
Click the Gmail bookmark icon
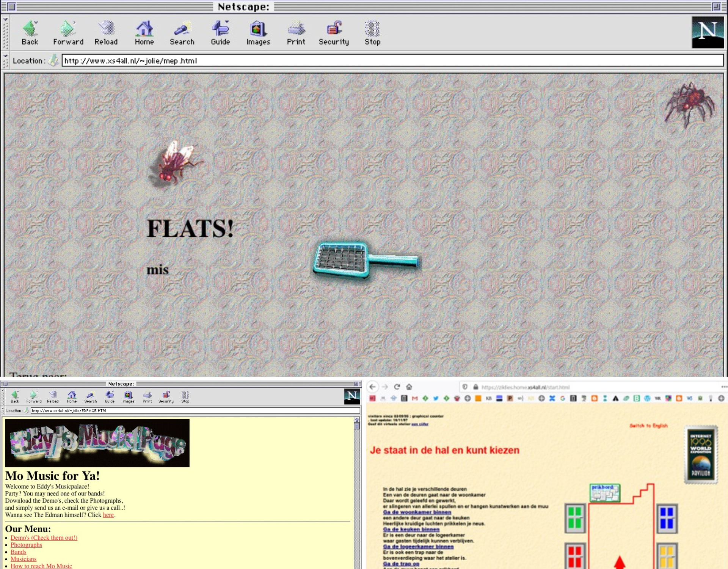[x=415, y=398]
